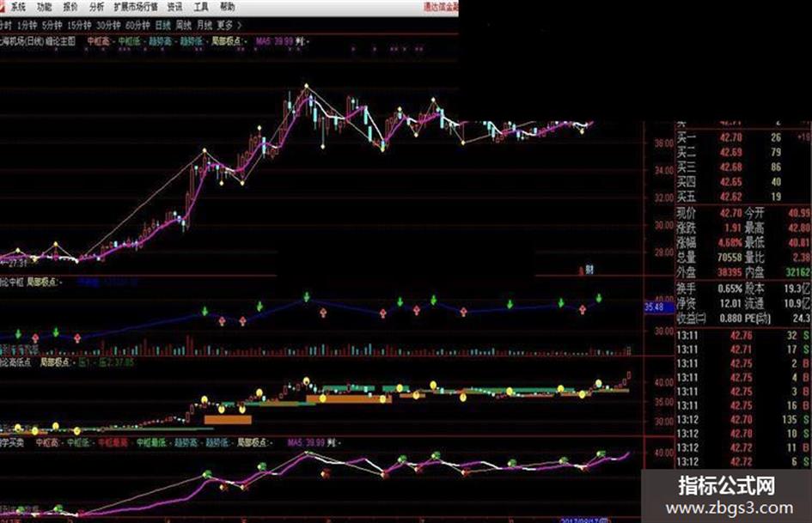The image size is (812, 523).
Task: Click the 今开 opening price value
Action: coord(800,213)
